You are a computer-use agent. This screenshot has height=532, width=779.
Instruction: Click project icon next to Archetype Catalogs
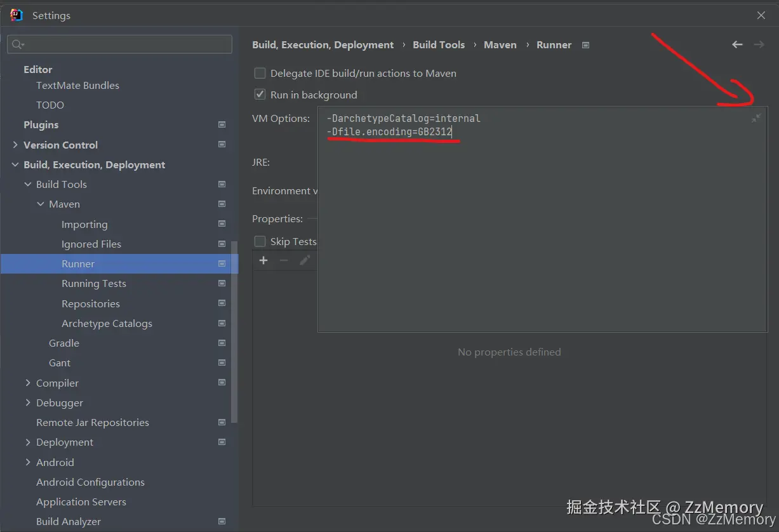222,323
